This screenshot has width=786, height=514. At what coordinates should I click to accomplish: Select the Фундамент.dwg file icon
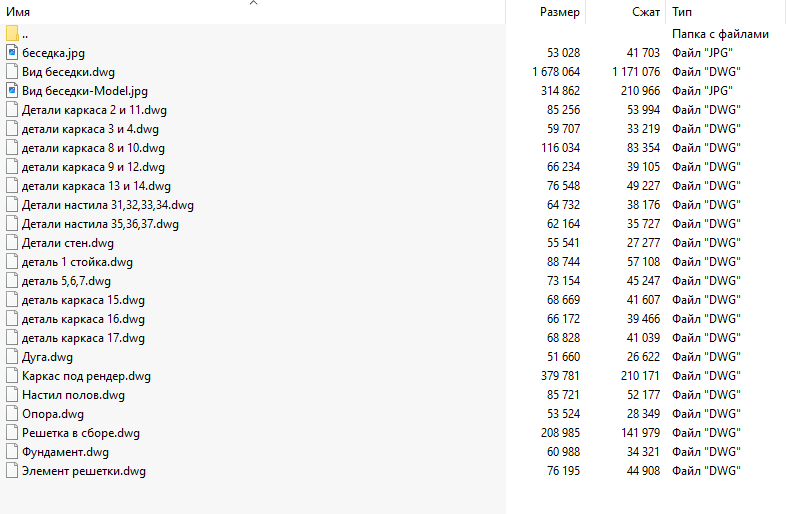[13, 452]
